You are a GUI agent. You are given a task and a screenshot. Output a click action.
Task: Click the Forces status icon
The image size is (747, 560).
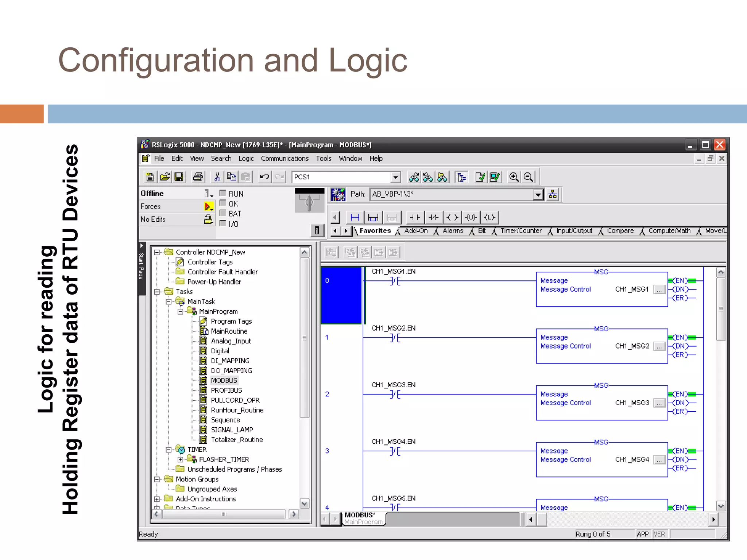point(209,207)
